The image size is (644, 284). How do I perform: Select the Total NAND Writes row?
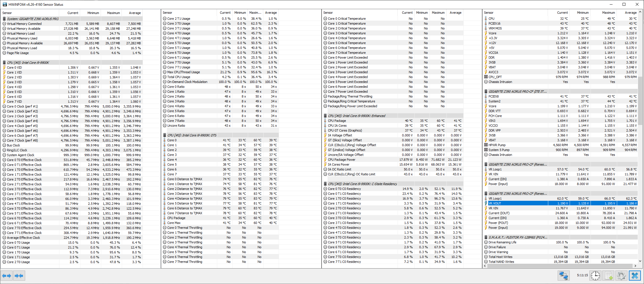561,262
